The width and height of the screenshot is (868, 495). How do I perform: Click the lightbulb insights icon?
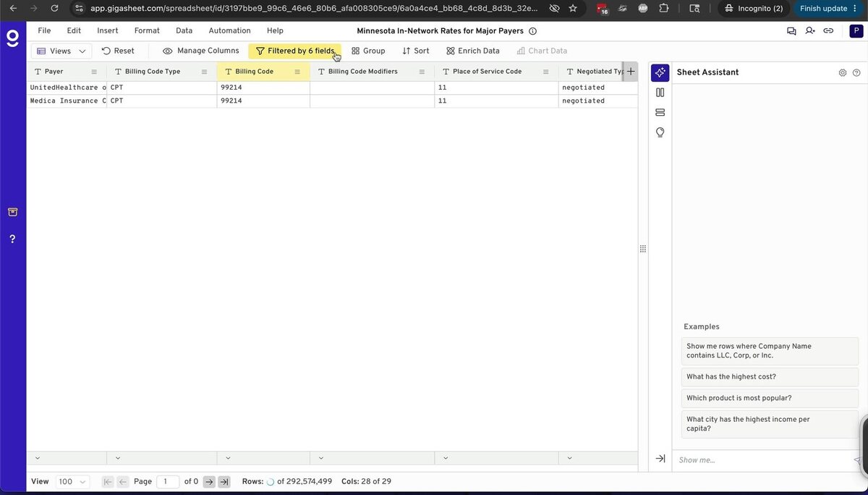[660, 132]
